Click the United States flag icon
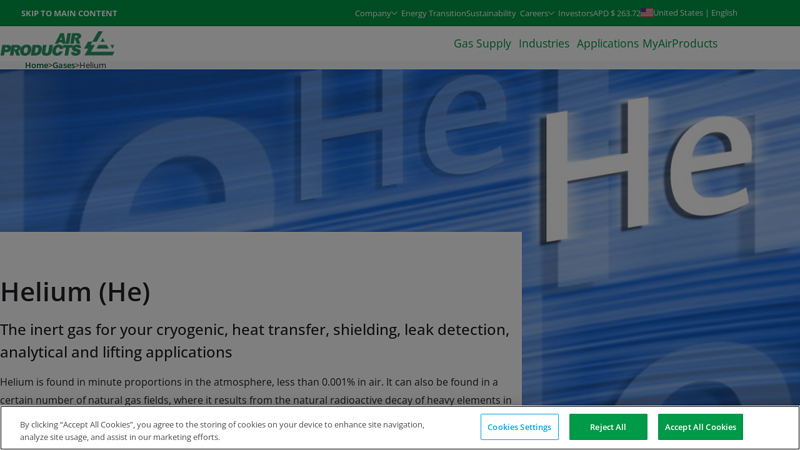The width and height of the screenshot is (800, 450). click(646, 13)
